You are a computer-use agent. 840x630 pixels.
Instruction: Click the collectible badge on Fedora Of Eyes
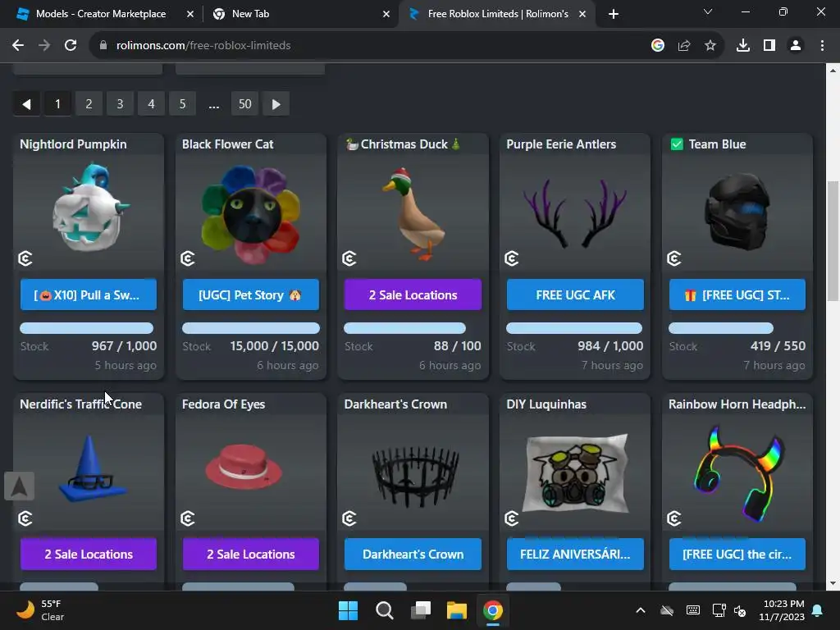click(188, 518)
